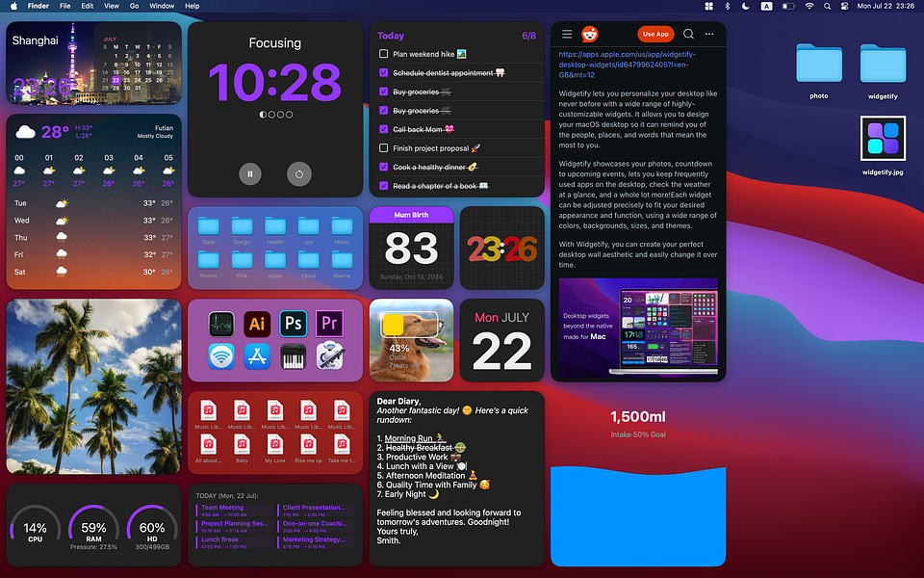Click the Focusing timer progress dots

pyautogui.click(x=276, y=115)
